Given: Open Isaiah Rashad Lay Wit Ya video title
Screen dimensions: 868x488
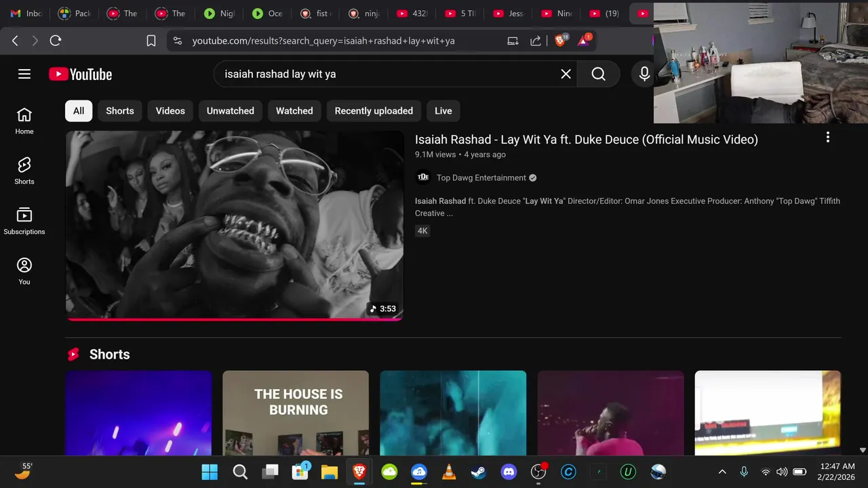Looking at the screenshot, I should (587, 140).
